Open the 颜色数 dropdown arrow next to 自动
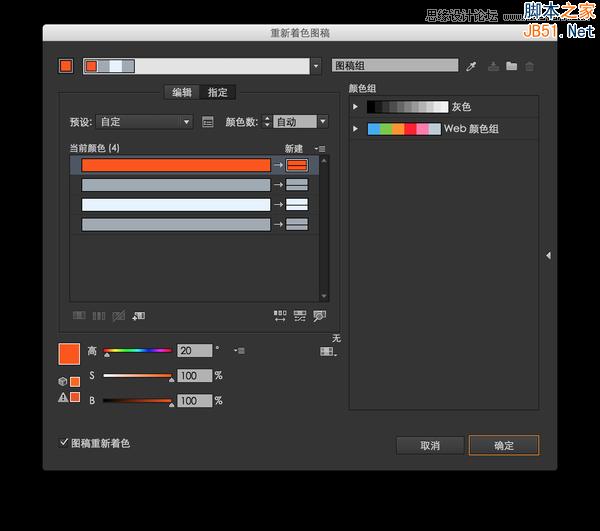The height and width of the screenshot is (531, 600). click(323, 122)
